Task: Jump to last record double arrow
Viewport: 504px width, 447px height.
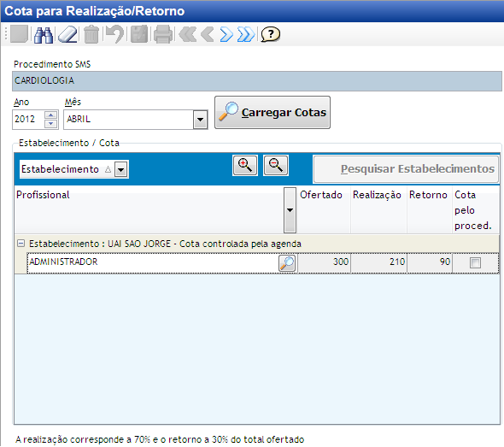Action: coord(246,34)
